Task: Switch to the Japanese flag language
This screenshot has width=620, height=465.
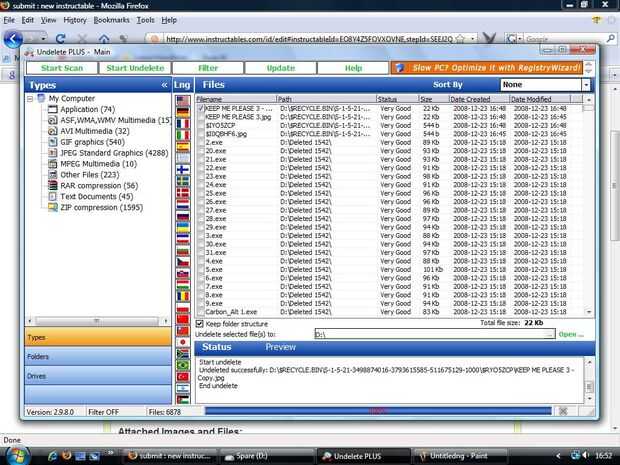Action: coord(183,342)
